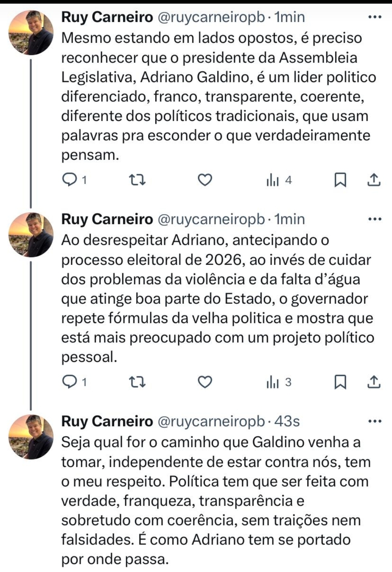Retweet the second tweet about 2026 elections

[x=138, y=382]
